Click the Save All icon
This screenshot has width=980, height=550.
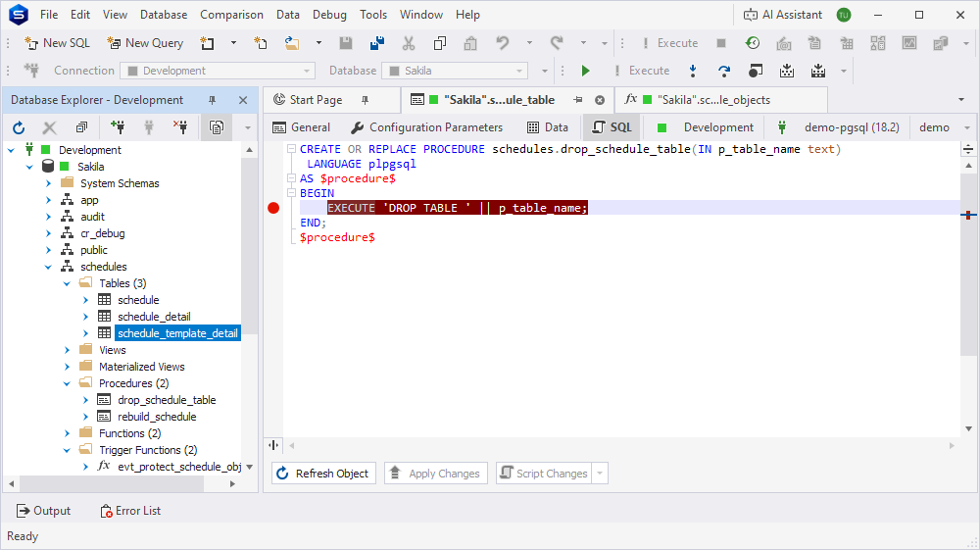pos(377,43)
